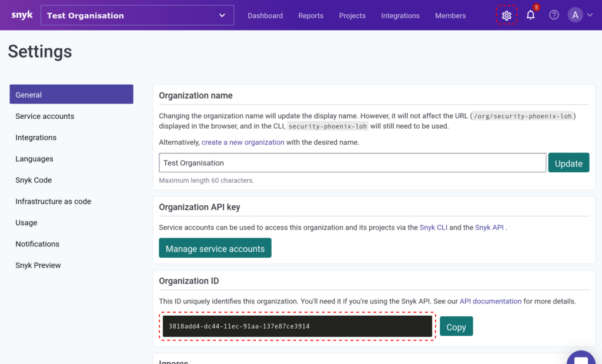602x364 pixels.
Task: Click the Snyk logo
Action: (22, 15)
